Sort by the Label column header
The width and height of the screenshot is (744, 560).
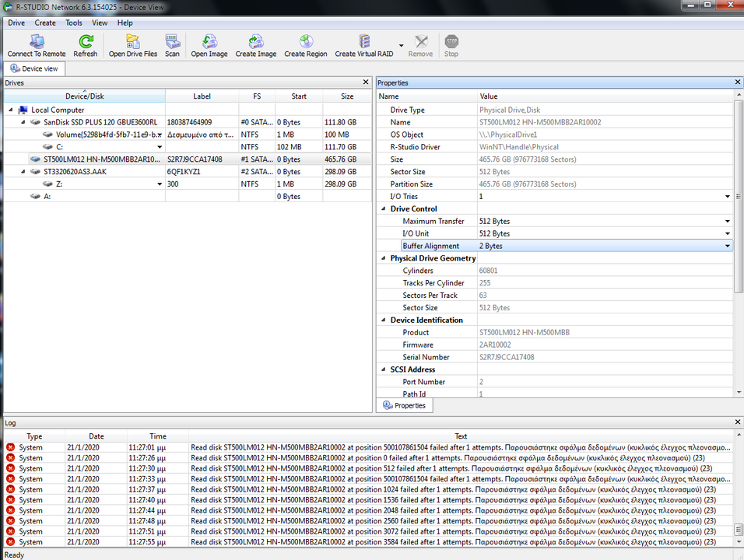202,96
